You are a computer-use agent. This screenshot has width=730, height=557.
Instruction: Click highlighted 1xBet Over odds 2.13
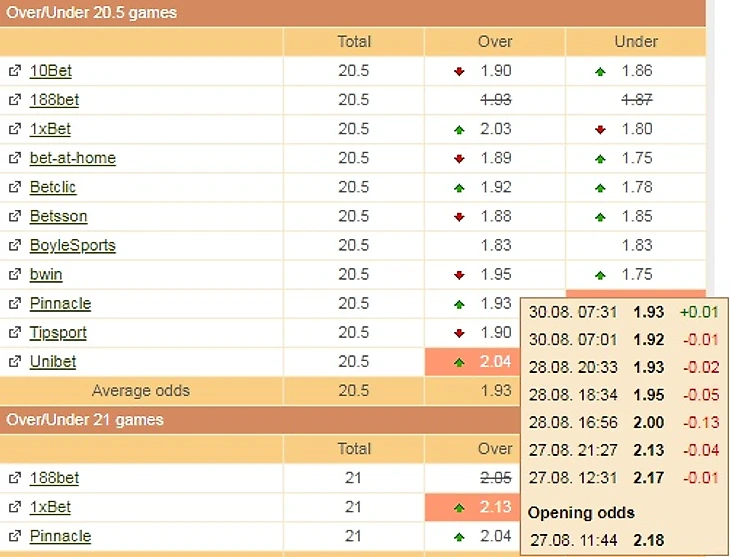tap(496, 507)
